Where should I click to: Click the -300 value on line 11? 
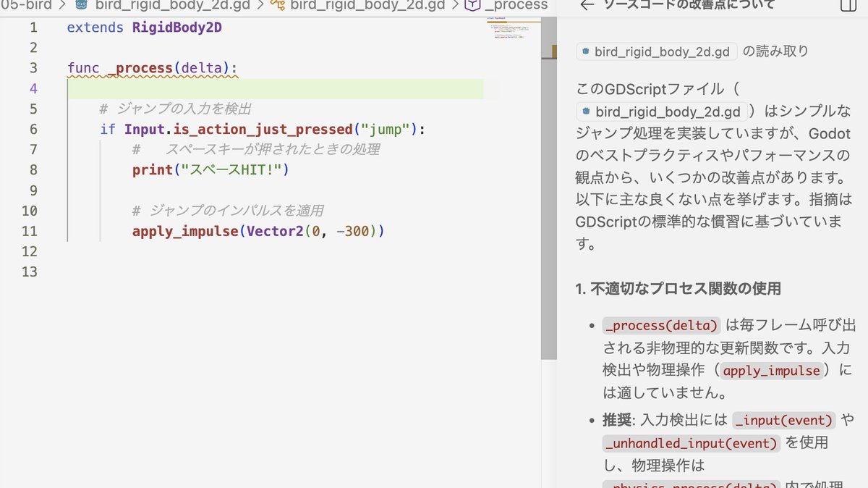(354, 232)
